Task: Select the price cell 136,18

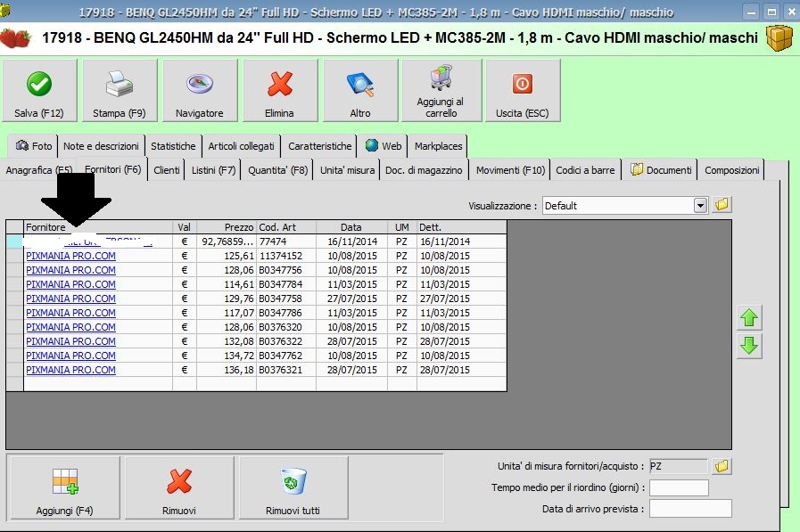Action: click(227, 370)
